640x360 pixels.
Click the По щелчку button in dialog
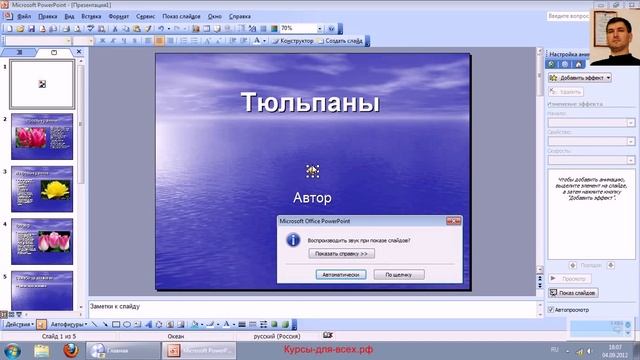point(399,275)
